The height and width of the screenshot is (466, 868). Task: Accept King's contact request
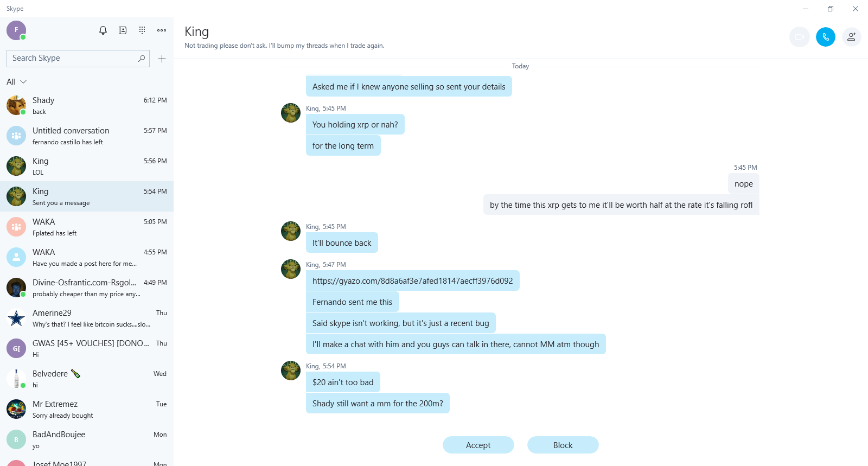[478, 445]
